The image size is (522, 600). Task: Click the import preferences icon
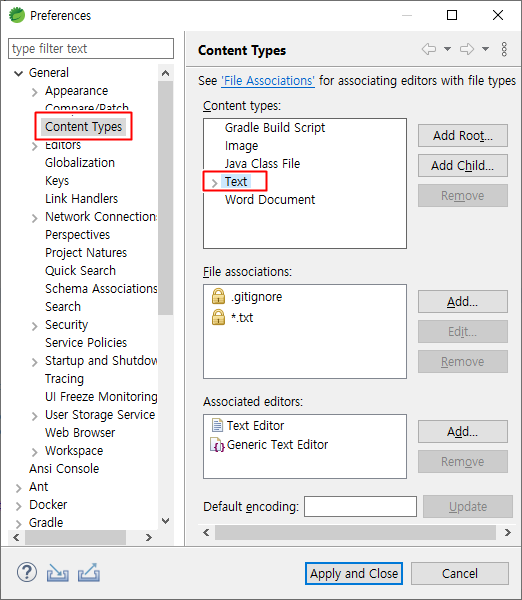pos(58,573)
